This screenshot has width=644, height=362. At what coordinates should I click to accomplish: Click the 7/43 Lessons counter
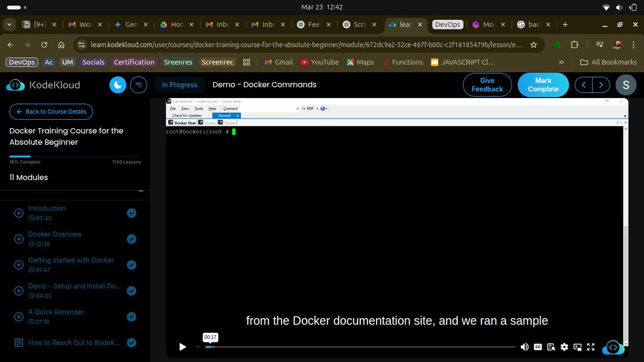(x=127, y=162)
